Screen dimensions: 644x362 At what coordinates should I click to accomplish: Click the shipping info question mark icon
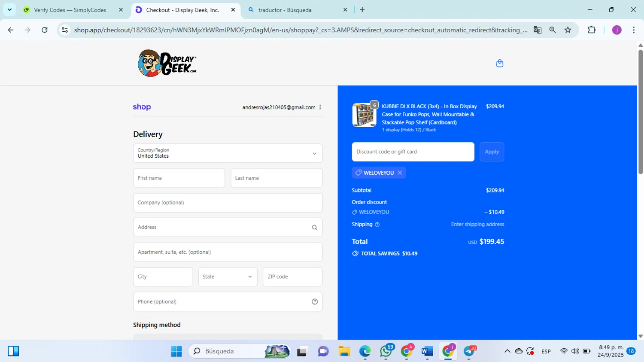pos(377,225)
